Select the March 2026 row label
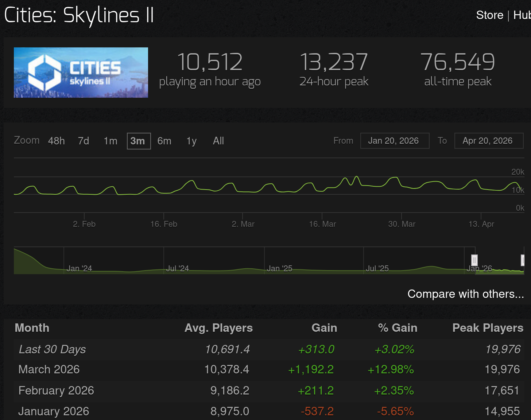 (49, 369)
